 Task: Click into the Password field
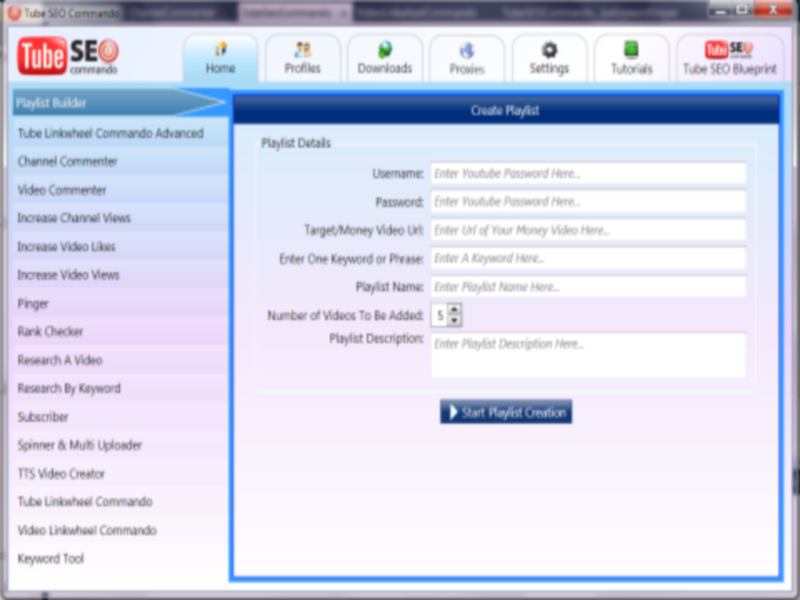[588, 202]
